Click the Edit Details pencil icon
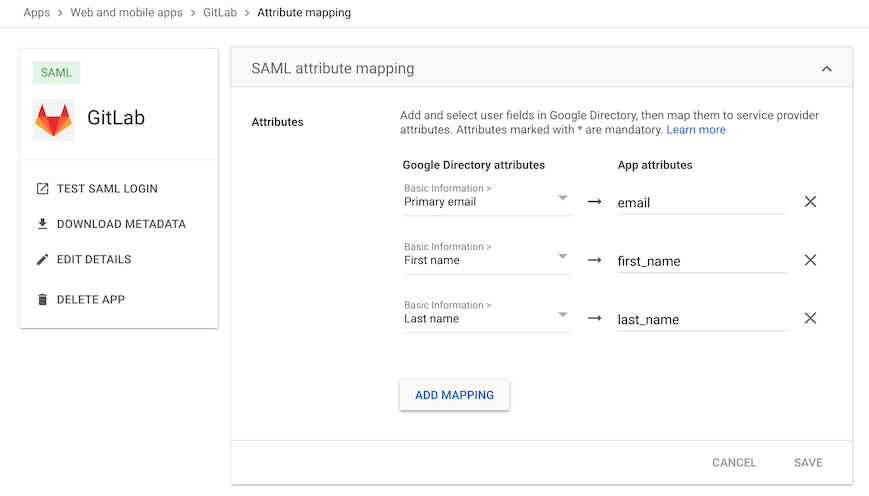 (42, 259)
